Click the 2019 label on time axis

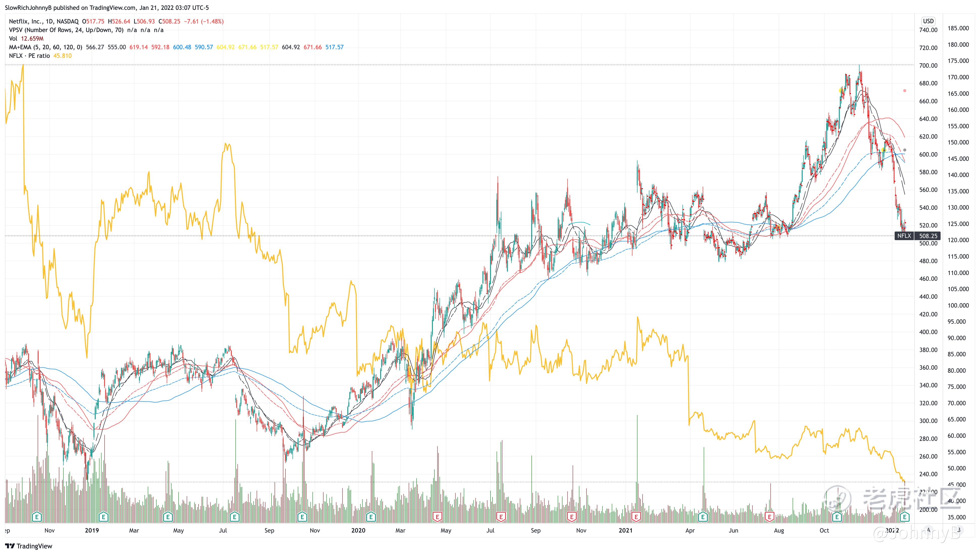(92, 530)
